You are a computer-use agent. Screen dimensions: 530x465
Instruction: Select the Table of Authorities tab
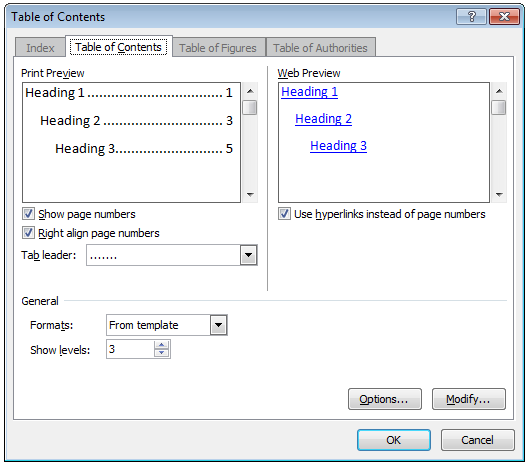click(320, 48)
